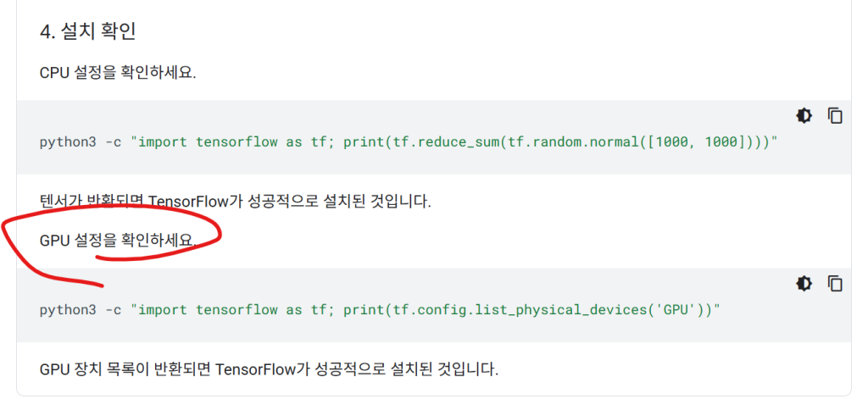Toggle dark code theme on GPU command block
This screenshot has width=868, height=410.
pyautogui.click(x=804, y=283)
